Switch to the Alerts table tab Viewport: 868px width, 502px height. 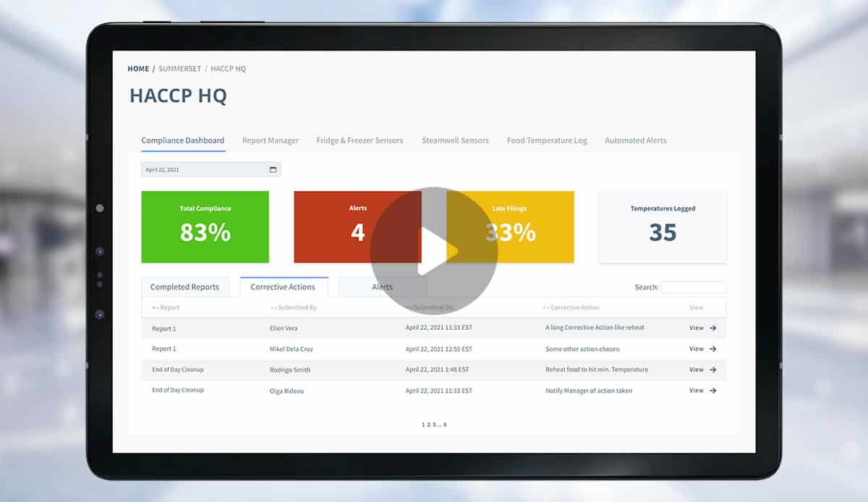pyautogui.click(x=382, y=286)
